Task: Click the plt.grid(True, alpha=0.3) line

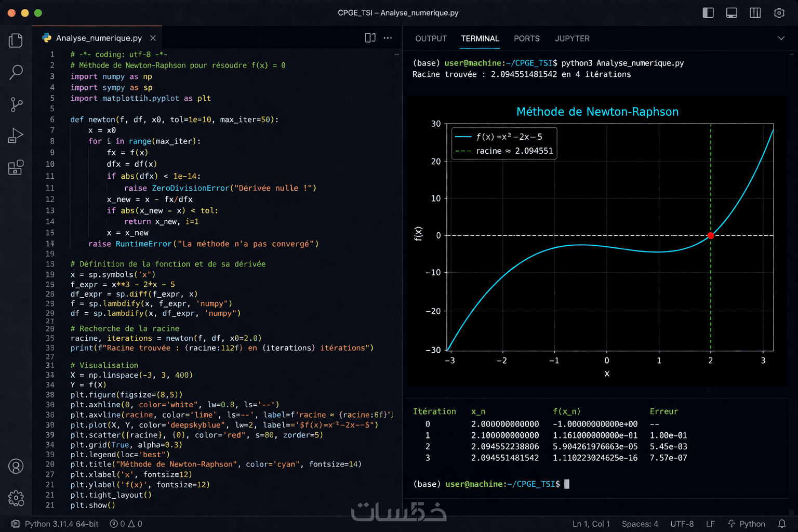Action: tap(126, 445)
